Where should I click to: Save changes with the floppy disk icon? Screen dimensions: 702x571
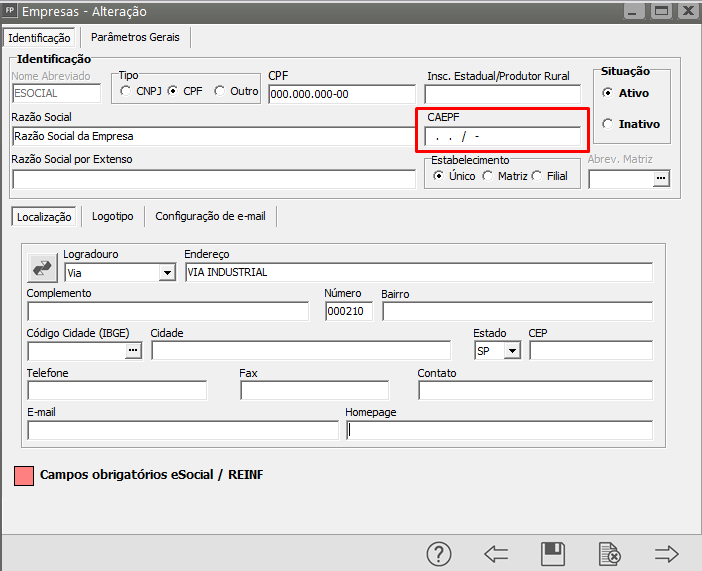[x=553, y=553]
